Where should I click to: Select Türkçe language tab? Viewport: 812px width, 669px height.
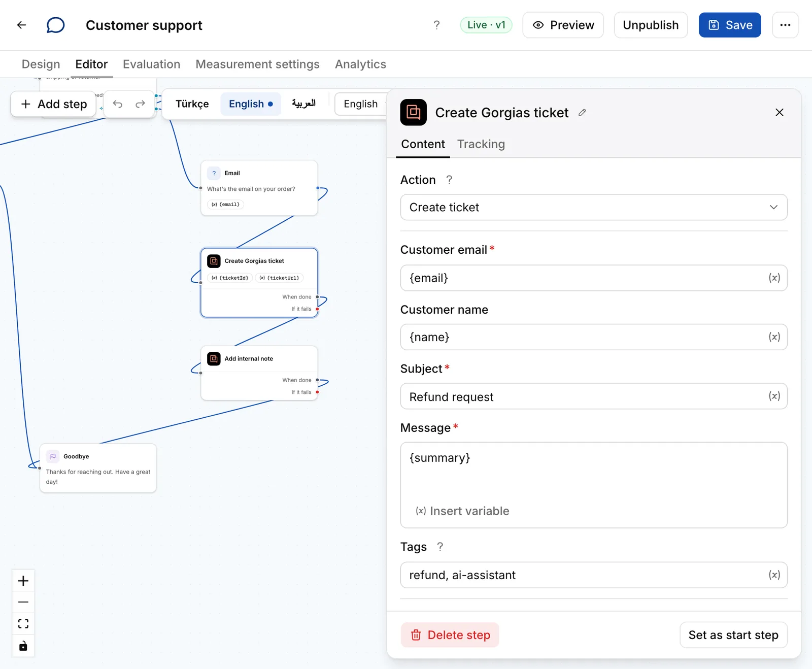pos(192,104)
